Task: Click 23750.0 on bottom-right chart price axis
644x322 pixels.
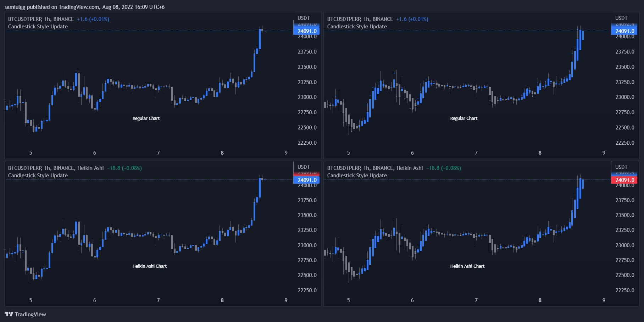Action: tap(625, 200)
